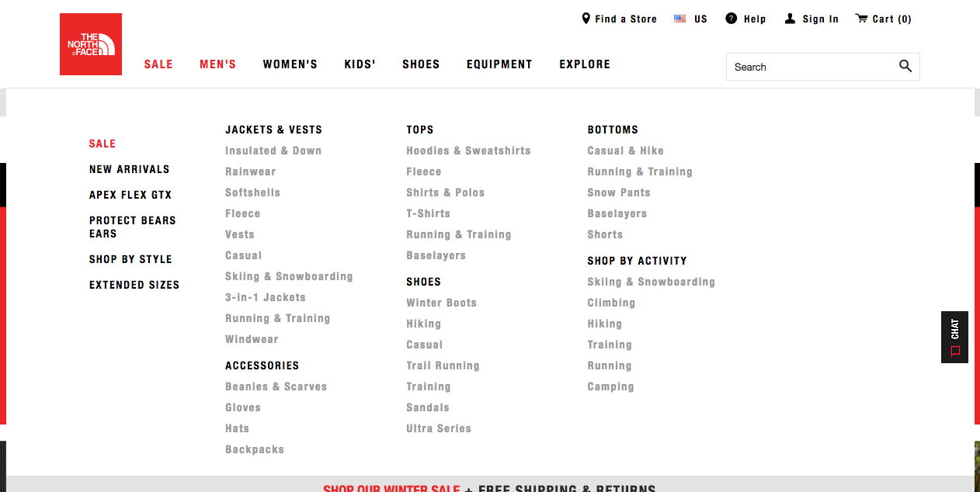Open the WOMEN'S navigation menu
This screenshot has height=492, width=980.
(290, 64)
